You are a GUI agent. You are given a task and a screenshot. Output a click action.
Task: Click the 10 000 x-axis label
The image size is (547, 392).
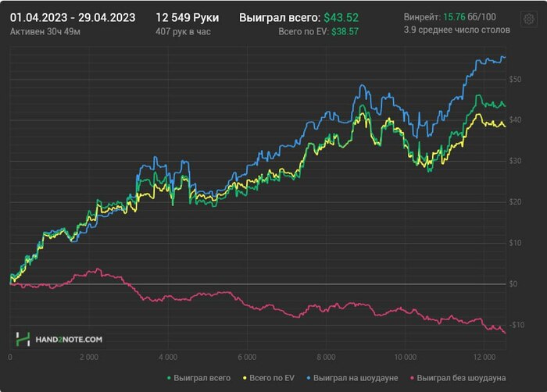tap(405, 357)
